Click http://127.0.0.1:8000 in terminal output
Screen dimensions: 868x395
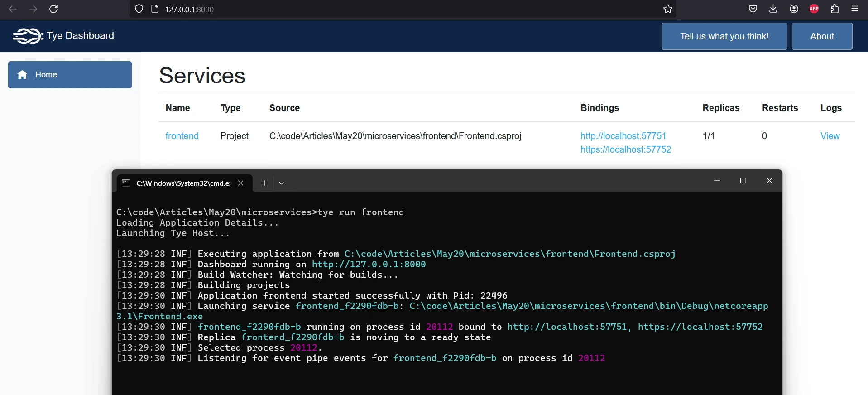coord(369,264)
